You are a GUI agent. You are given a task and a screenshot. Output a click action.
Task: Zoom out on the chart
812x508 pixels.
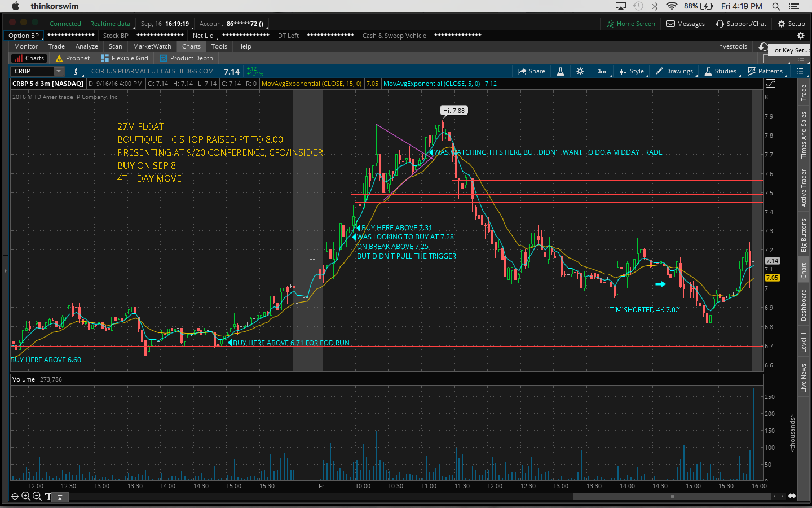click(x=37, y=497)
